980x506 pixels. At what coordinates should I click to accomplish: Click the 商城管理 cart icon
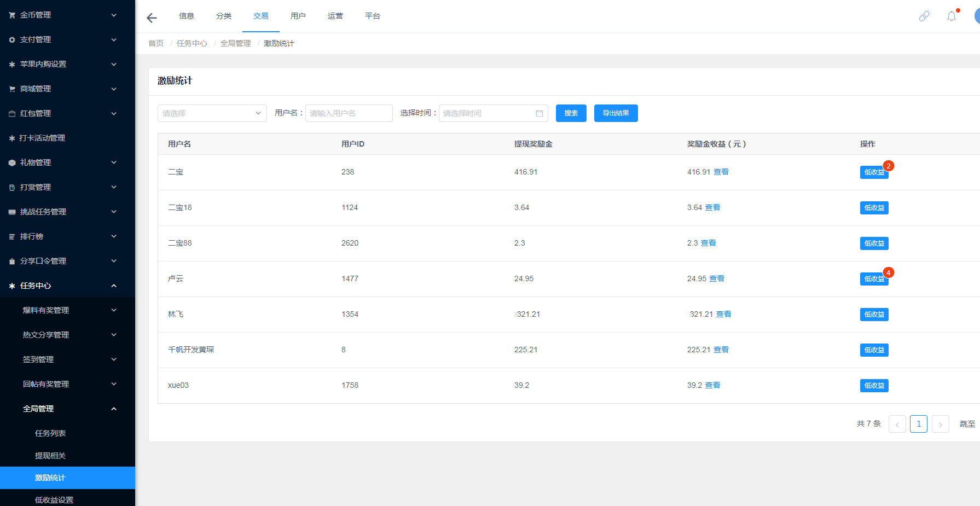[12, 89]
